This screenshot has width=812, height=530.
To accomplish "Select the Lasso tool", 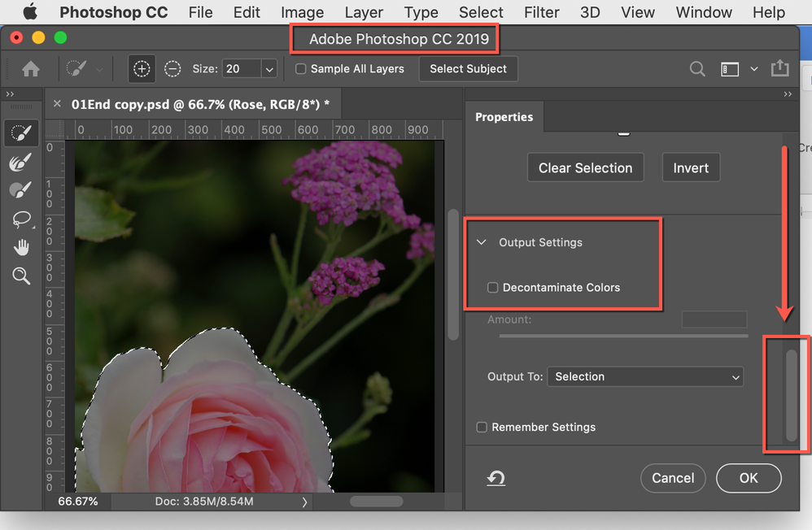I will click(21, 219).
